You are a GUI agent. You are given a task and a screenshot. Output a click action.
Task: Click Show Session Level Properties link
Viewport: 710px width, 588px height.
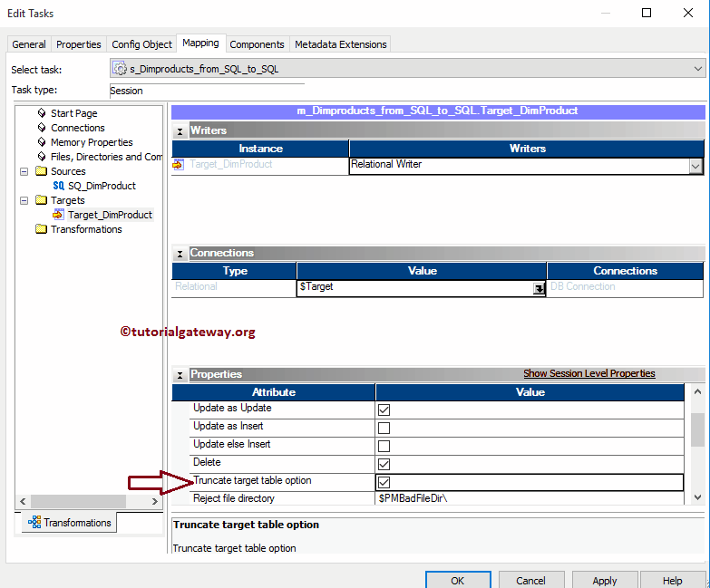coord(588,373)
